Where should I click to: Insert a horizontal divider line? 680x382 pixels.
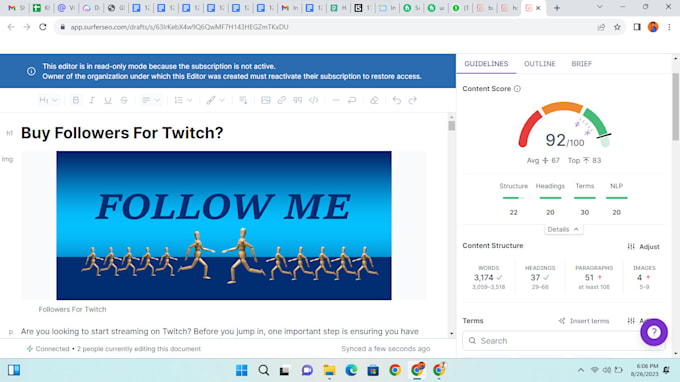(336, 100)
